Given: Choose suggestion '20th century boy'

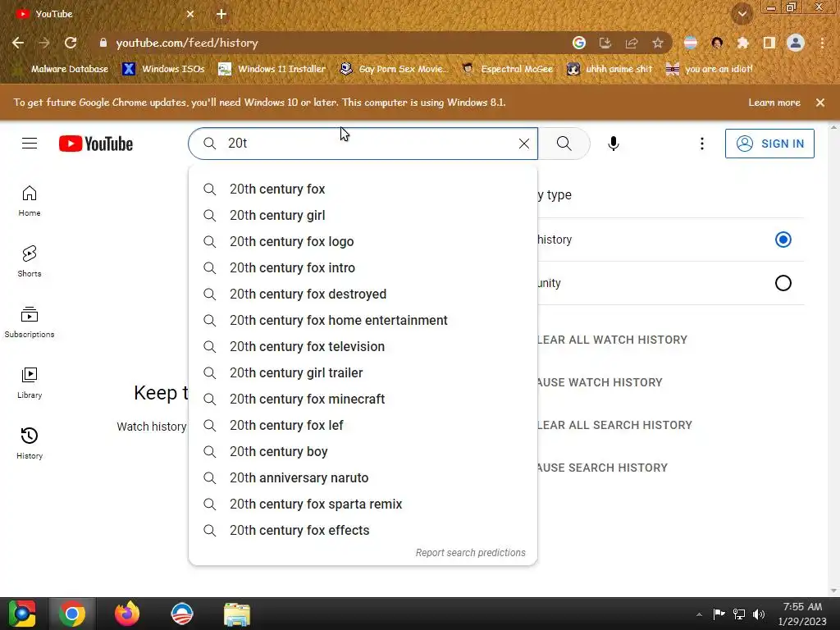Looking at the screenshot, I should click(363, 452).
